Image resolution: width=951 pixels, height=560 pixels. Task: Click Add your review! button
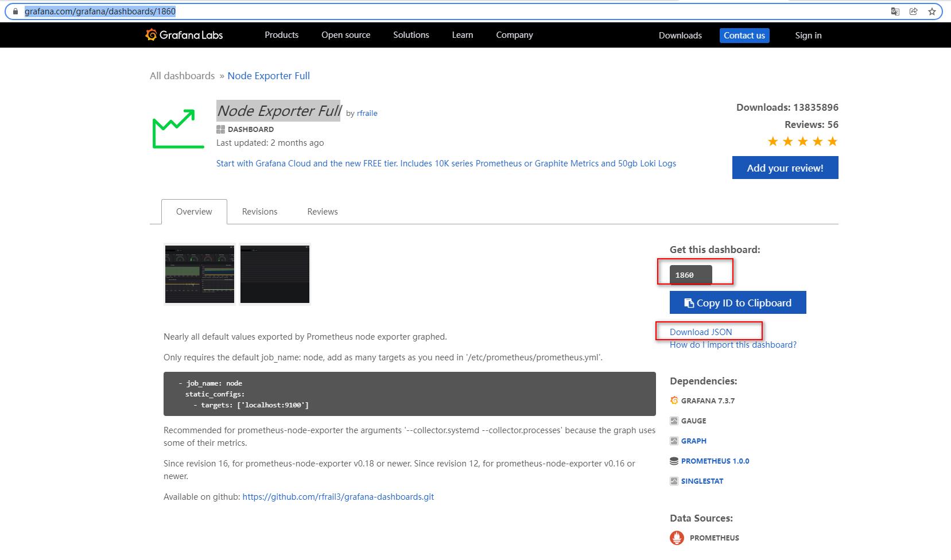coord(785,168)
